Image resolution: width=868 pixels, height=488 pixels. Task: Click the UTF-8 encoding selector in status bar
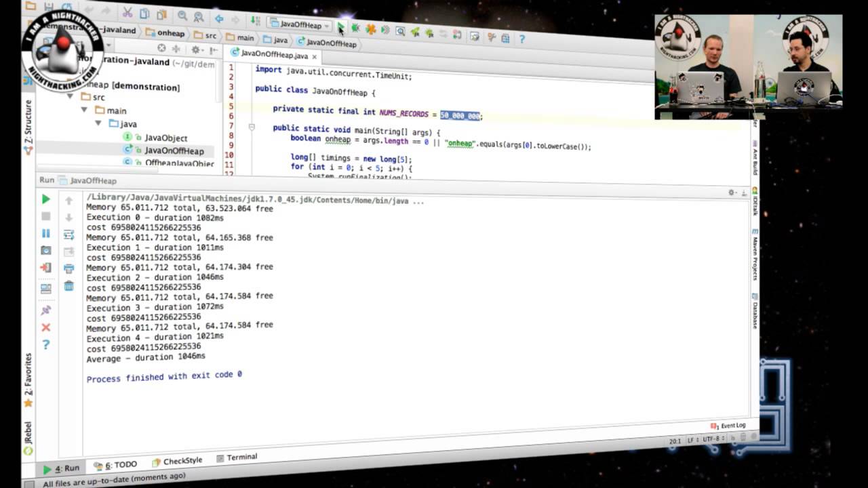click(713, 439)
